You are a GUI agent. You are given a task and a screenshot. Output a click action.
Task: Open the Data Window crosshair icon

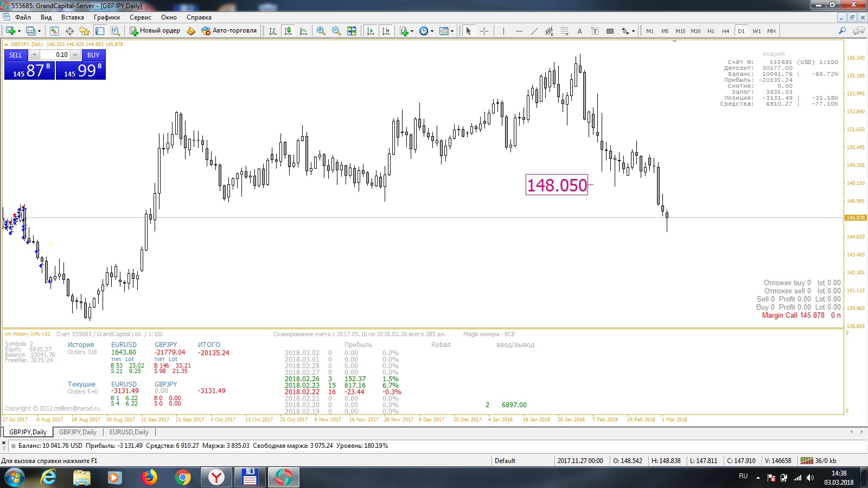(x=69, y=31)
